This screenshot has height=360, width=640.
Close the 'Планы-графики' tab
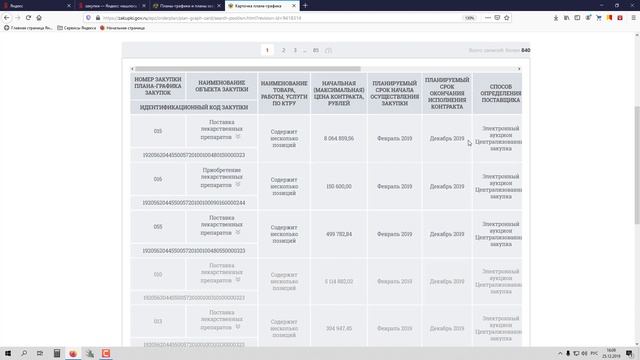point(219,6)
